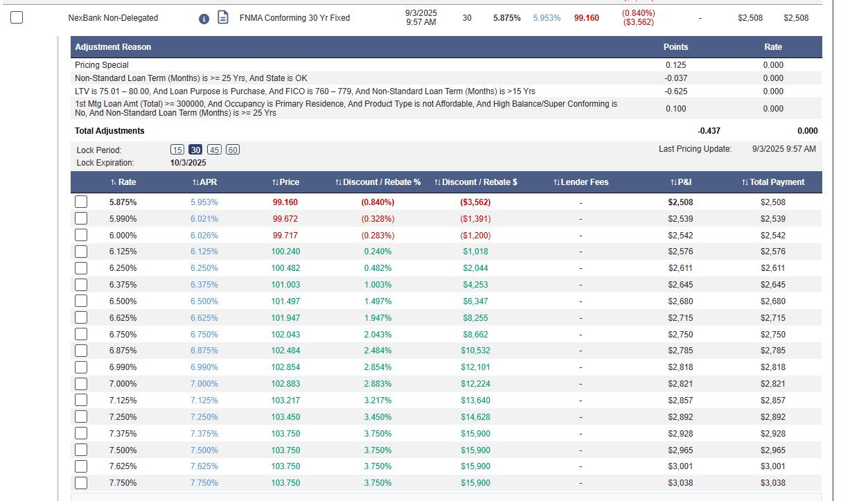Sort by Price column header
868x501 pixels.
click(x=285, y=182)
